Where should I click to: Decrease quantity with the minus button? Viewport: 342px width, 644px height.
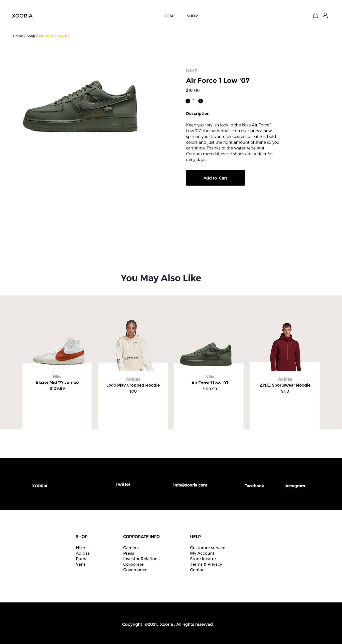pos(188,101)
